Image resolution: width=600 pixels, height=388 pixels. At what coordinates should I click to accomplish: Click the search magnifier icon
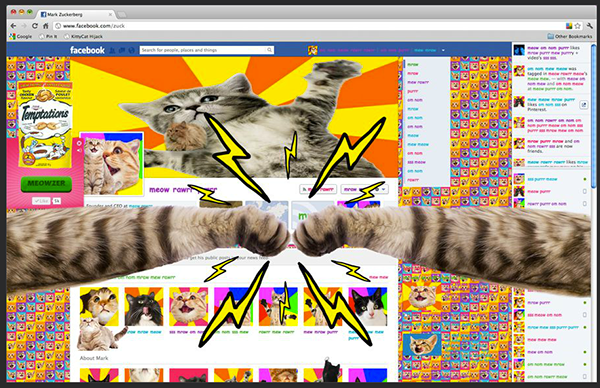pyautogui.click(x=269, y=50)
